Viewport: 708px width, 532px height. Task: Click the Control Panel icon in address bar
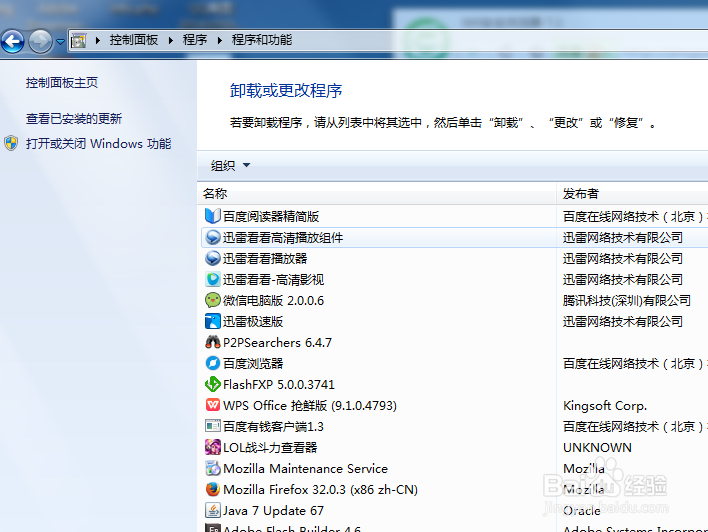point(79,41)
